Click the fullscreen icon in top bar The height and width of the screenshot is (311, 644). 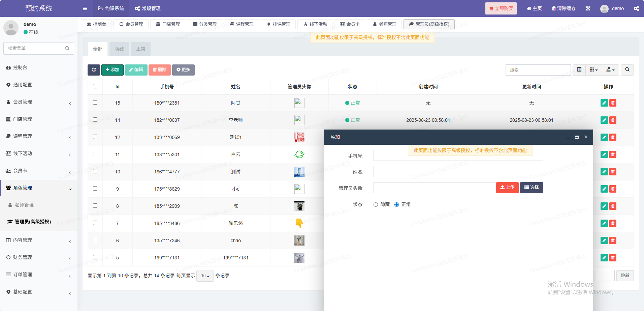click(x=588, y=8)
